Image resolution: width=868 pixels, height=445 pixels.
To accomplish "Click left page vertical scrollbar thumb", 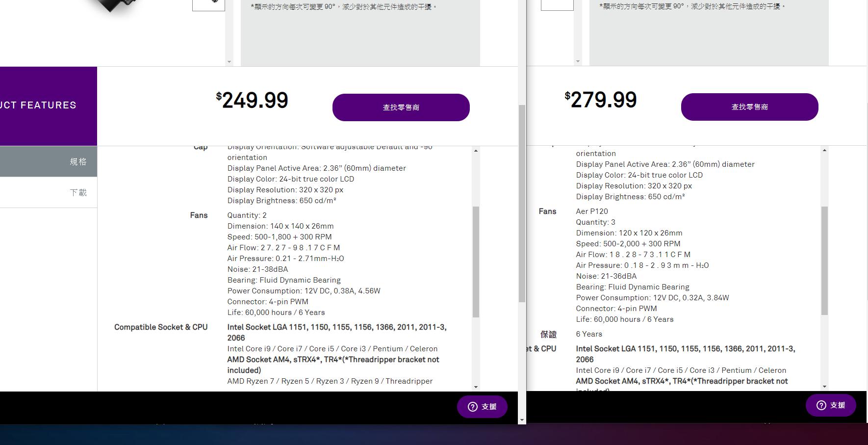I will (522, 203).
